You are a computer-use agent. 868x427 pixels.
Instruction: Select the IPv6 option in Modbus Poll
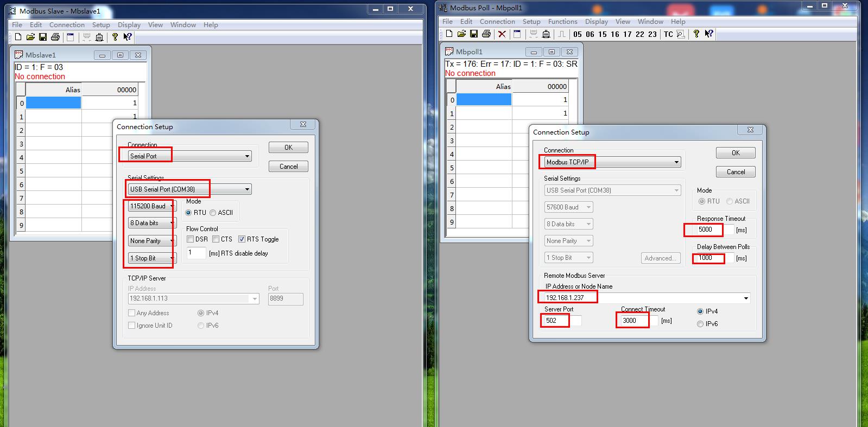coord(700,324)
